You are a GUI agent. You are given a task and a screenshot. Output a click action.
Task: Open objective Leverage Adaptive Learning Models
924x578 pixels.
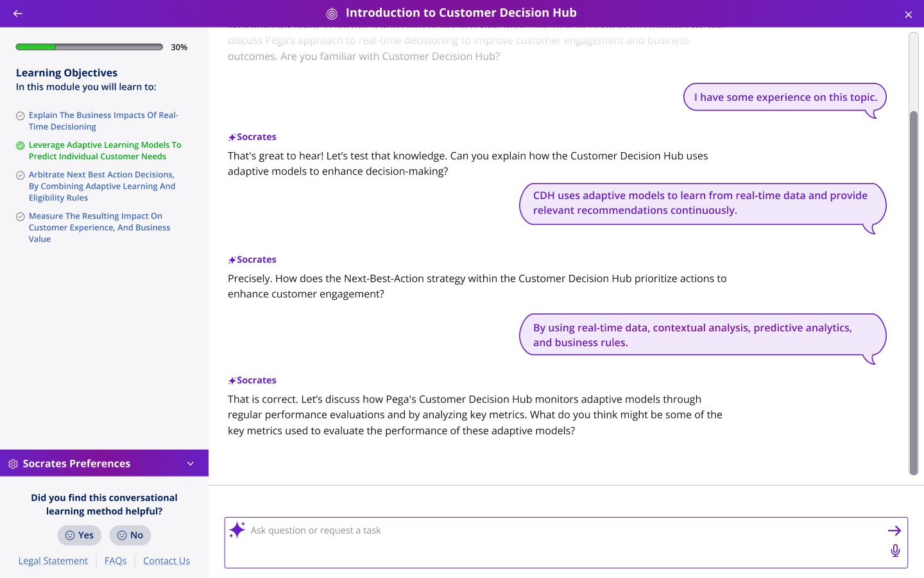[x=105, y=150]
